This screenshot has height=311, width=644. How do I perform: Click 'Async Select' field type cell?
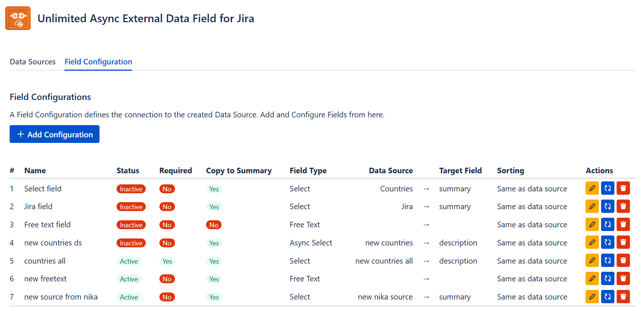pyautogui.click(x=311, y=243)
